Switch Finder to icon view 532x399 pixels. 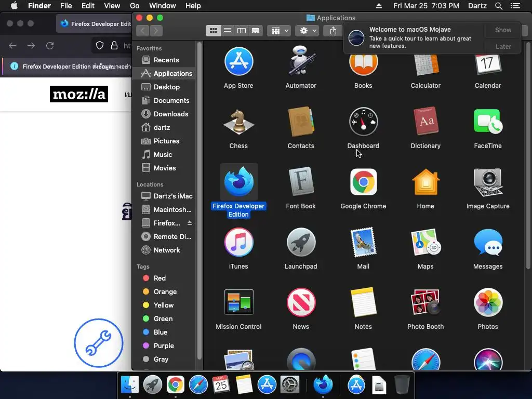(x=213, y=31)
